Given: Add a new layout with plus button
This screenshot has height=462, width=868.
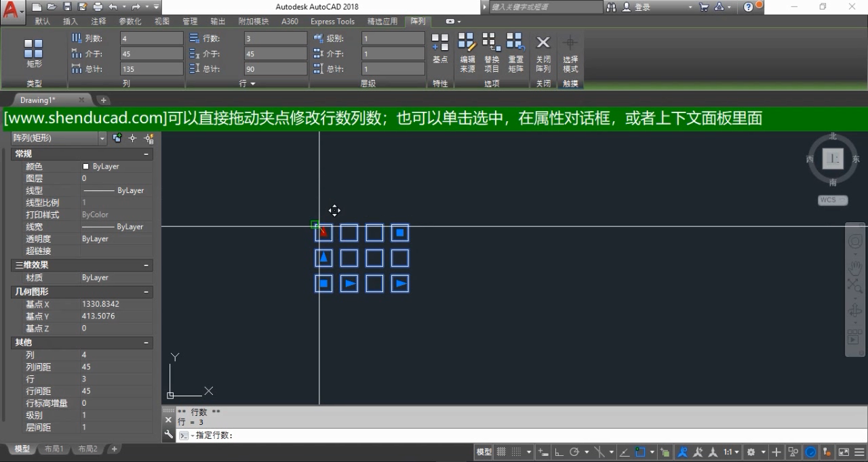Looking at the screenshot, I should point(115,449).
